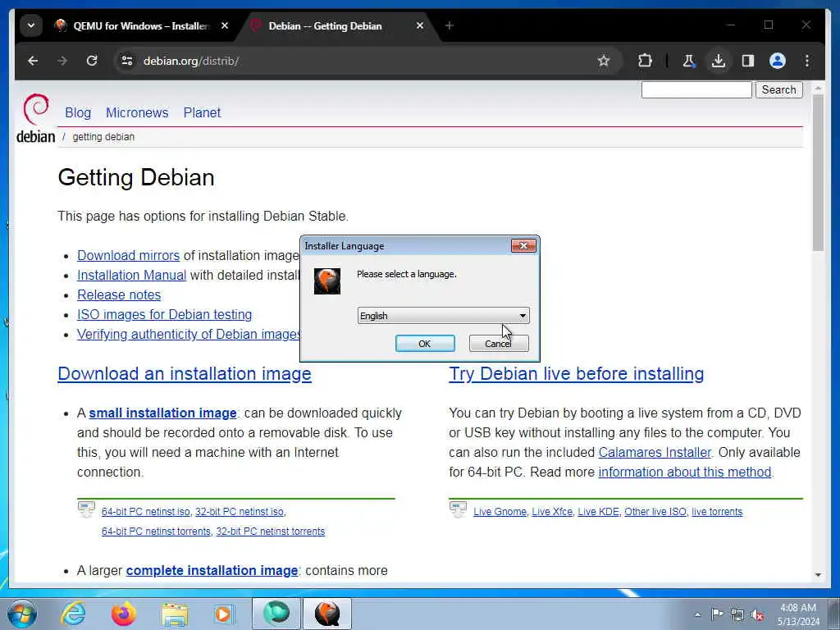Open the Live Gnome link
The height and width of the screenshot is (630, 840).
click(x=500, y=512)
